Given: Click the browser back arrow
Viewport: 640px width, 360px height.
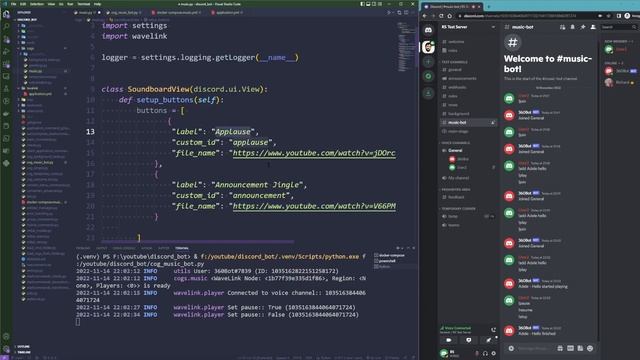Looking at the screenshot, I should (424, 16).
